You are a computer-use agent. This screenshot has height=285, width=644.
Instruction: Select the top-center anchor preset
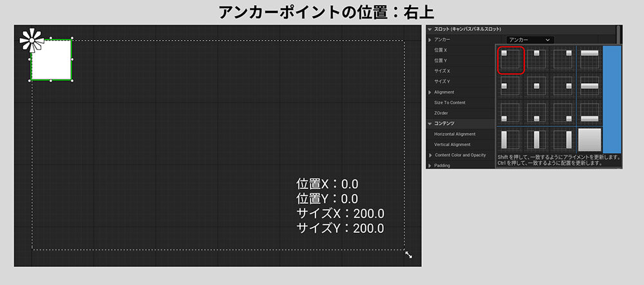(x=538, y=59)
